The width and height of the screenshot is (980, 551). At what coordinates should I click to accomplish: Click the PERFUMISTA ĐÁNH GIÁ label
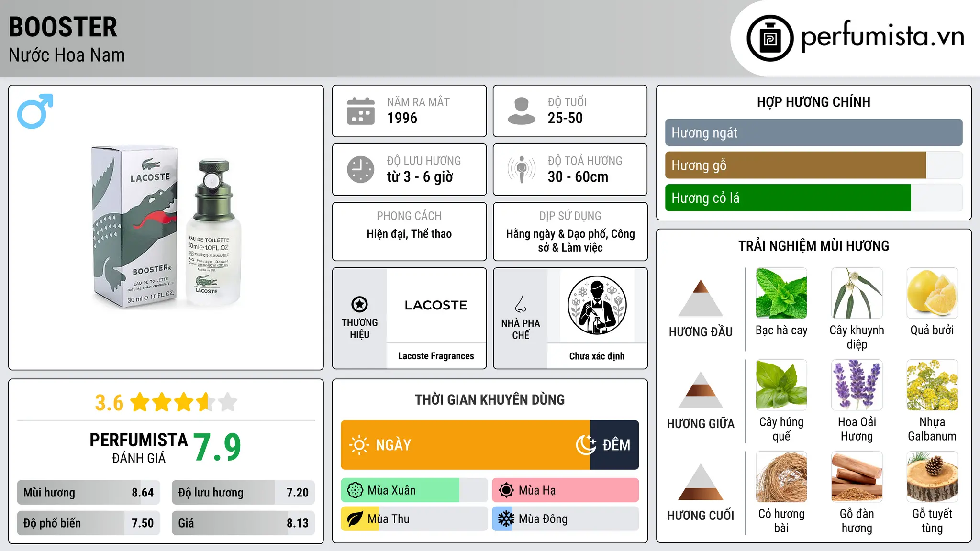point(139,448)
